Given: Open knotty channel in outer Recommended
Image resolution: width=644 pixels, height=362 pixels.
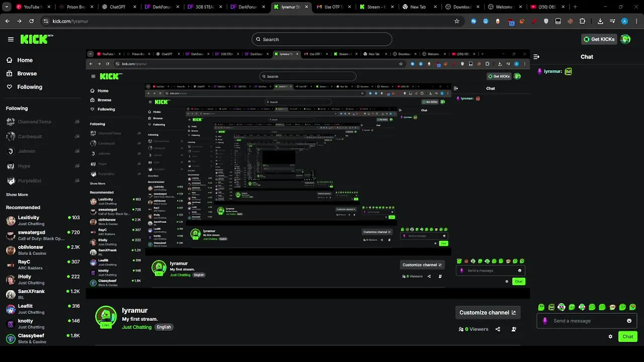Looking at the screenshot, I should coord(43,324).
